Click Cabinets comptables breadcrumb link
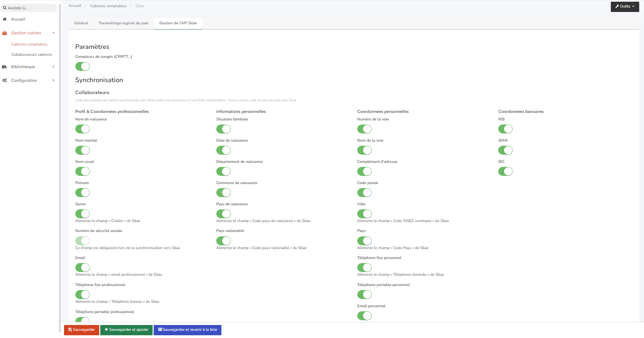The width and height of the screenshot is (644, 338). [x=108, y=6]
